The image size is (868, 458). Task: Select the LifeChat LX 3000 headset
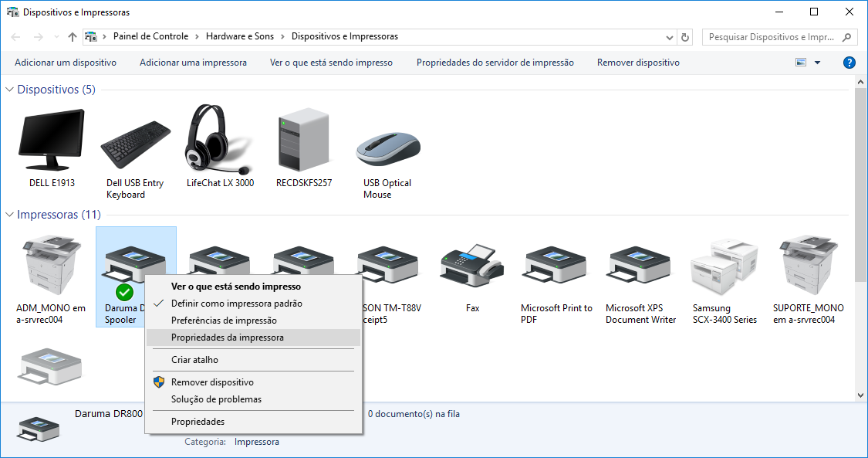tap(220, 146)
